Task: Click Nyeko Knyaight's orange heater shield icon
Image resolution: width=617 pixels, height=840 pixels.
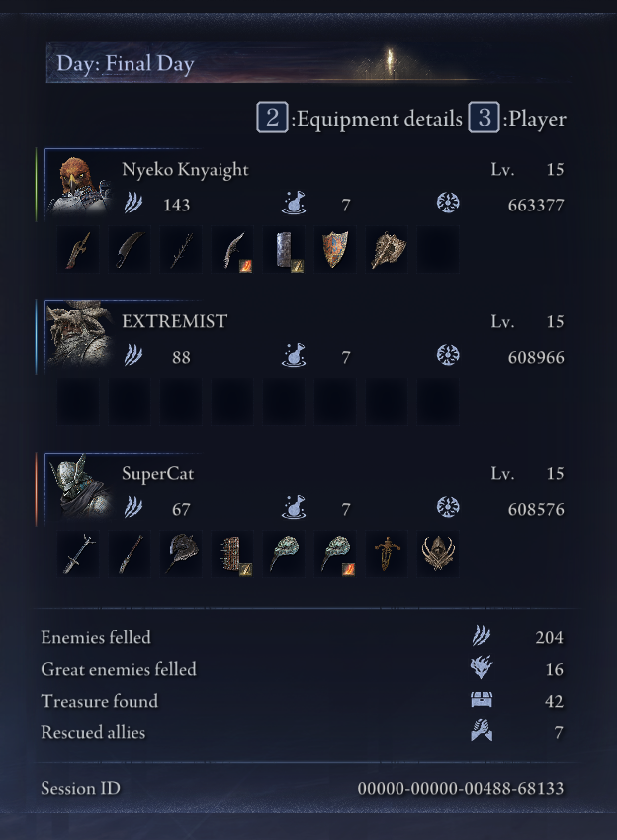Action: (335, 250)
